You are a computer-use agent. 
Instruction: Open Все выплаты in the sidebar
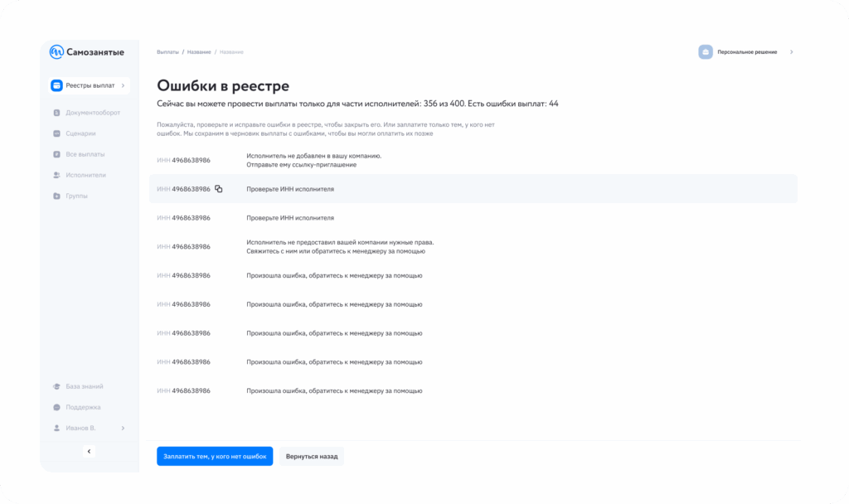(85, 154)
